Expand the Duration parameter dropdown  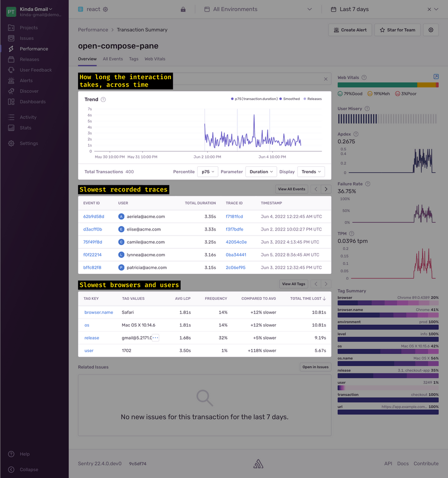261,172
